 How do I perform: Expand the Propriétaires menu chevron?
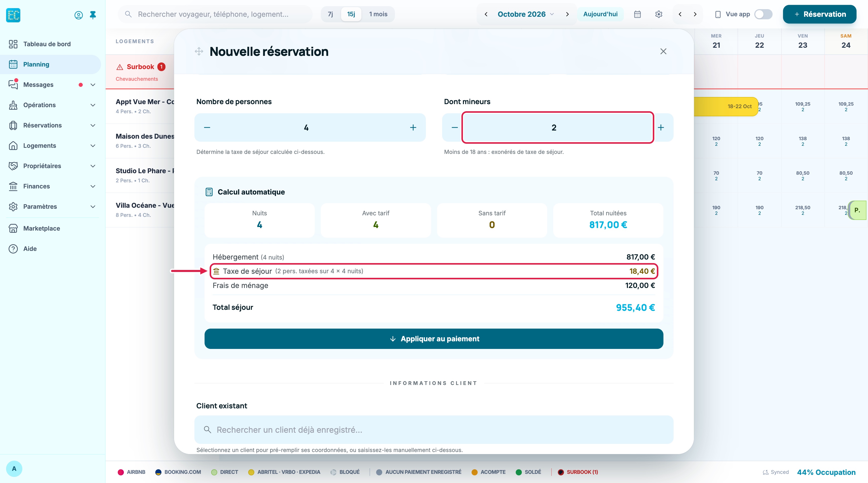coord(93,166)
